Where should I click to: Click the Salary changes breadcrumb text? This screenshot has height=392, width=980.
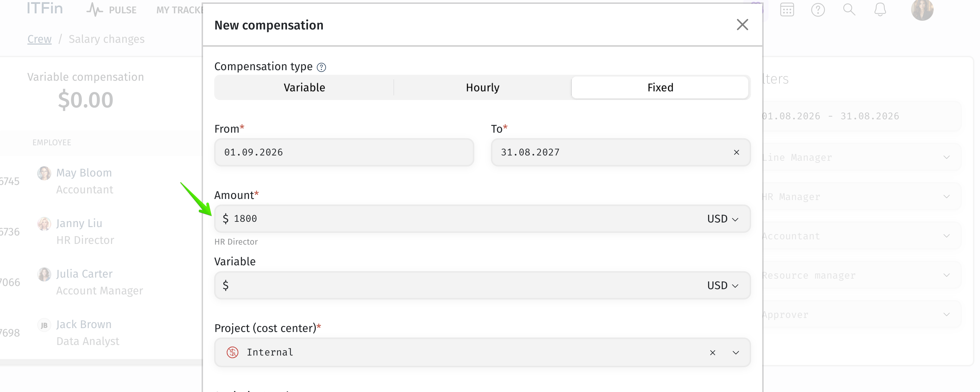(x=106, y=39)
